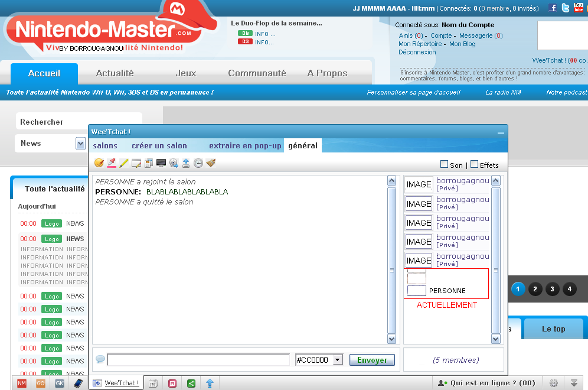The image size is (588, 390).
Task: Click the chat log scroll-down arrow
Action: click(391, 339)
